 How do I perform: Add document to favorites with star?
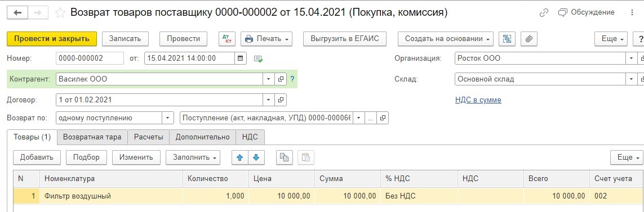60,13
